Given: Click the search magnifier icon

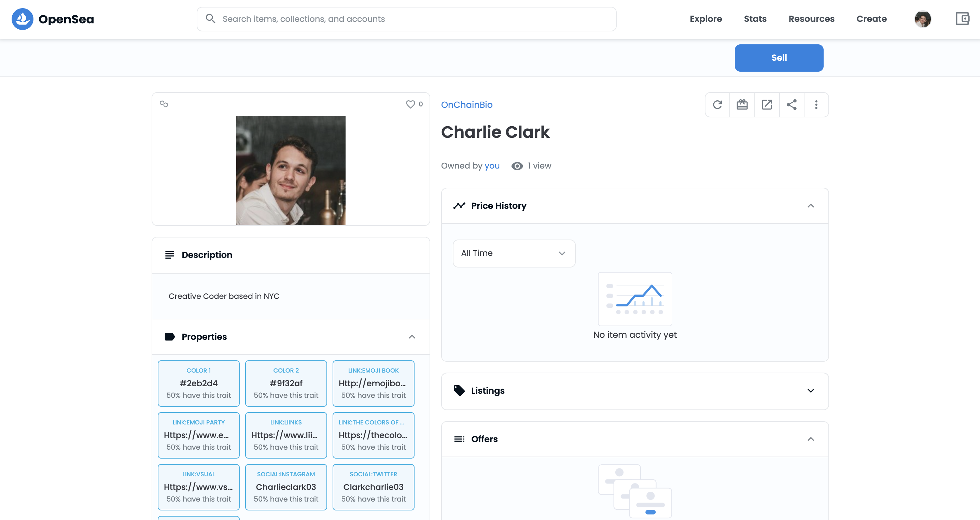Looking at the screenshot, I should tap(211, 18).
